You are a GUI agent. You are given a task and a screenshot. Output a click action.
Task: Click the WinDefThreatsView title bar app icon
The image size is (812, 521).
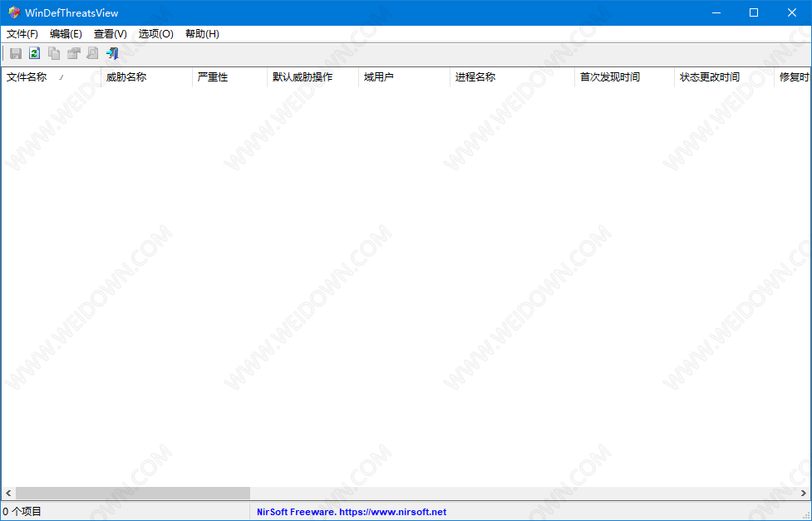(x=14, y=12)
